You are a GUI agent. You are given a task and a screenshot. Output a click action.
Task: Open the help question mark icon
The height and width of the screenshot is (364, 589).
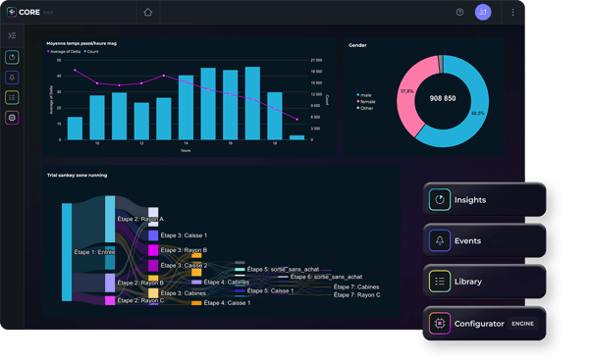tap(459, 12)
